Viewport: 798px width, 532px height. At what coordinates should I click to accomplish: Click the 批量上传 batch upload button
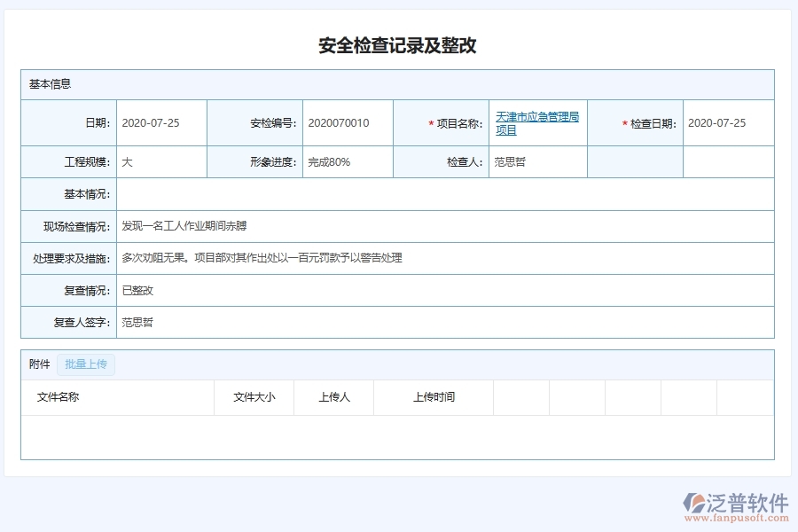click(x=86, y=364)
